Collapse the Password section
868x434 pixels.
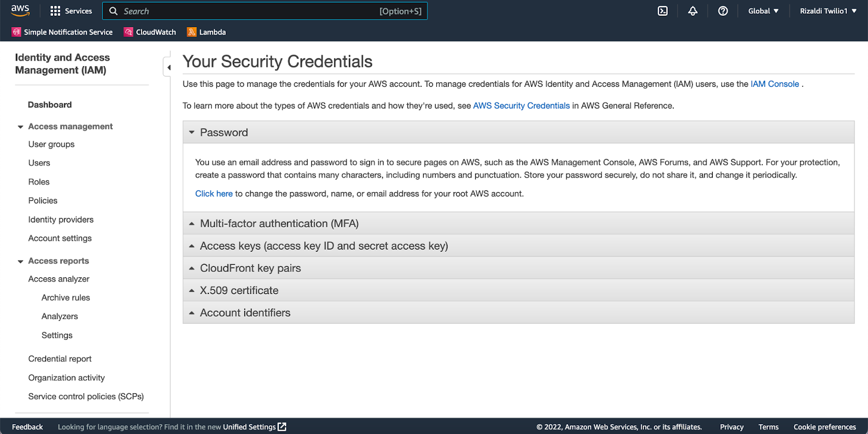[x=519, y=132]
